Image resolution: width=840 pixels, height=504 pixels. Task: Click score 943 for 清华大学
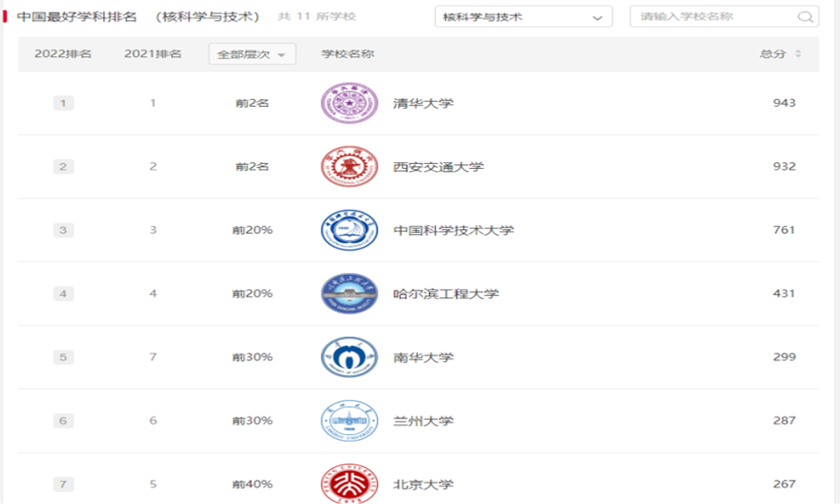tap(785, 102)
